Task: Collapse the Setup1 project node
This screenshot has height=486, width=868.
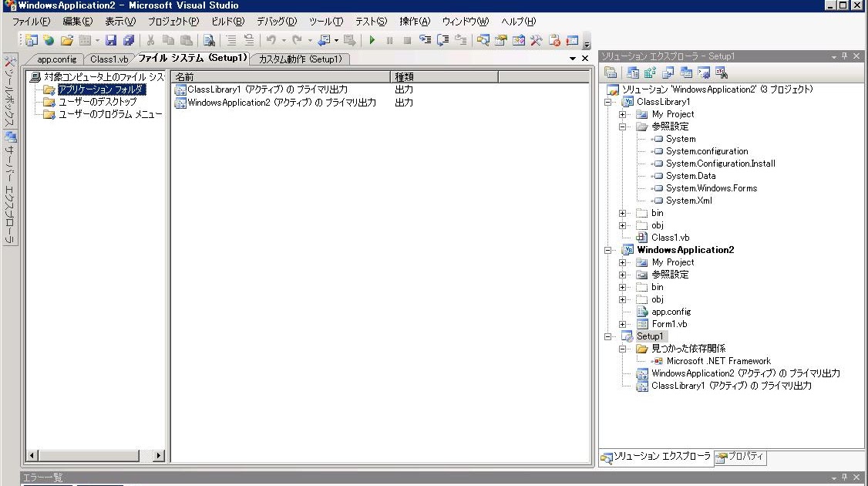Action: (607, 336)
